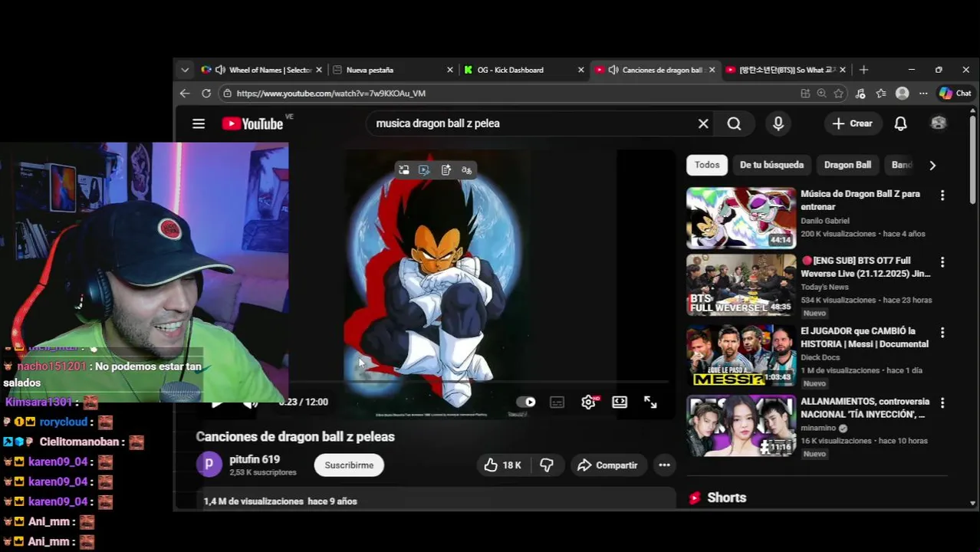The image size is (980, 552).
Task: Close the Nueva pestaña tab
Action: (x=450, y=70)
